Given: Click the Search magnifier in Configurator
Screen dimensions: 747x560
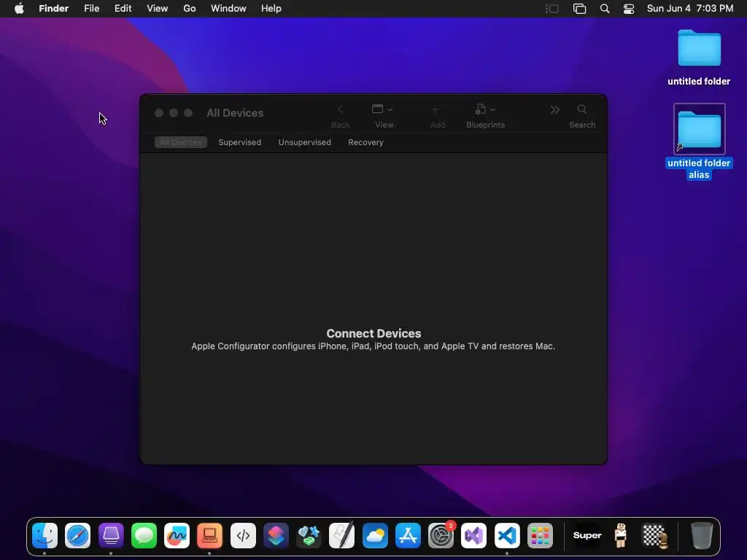Looking at the screenshot, I should pos(582,109).
